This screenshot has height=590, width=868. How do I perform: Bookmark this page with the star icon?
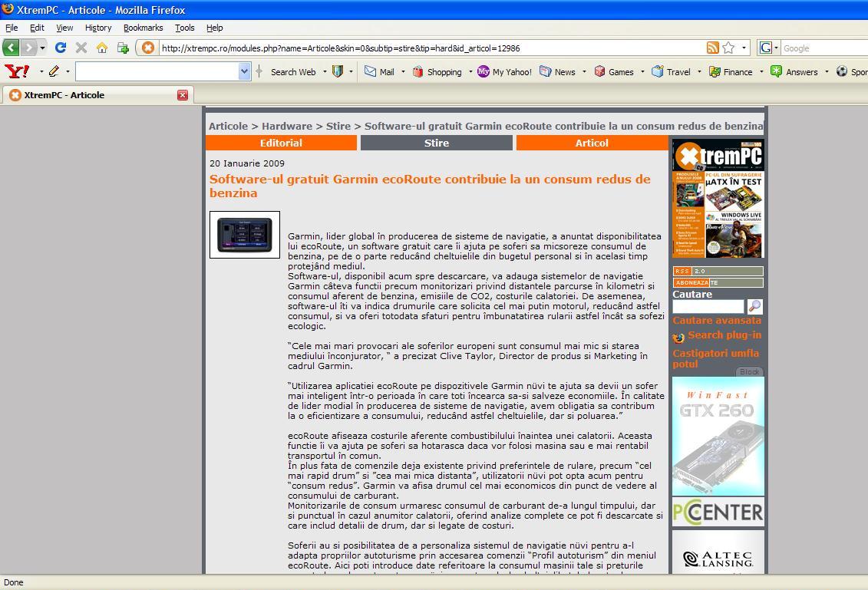728,48
